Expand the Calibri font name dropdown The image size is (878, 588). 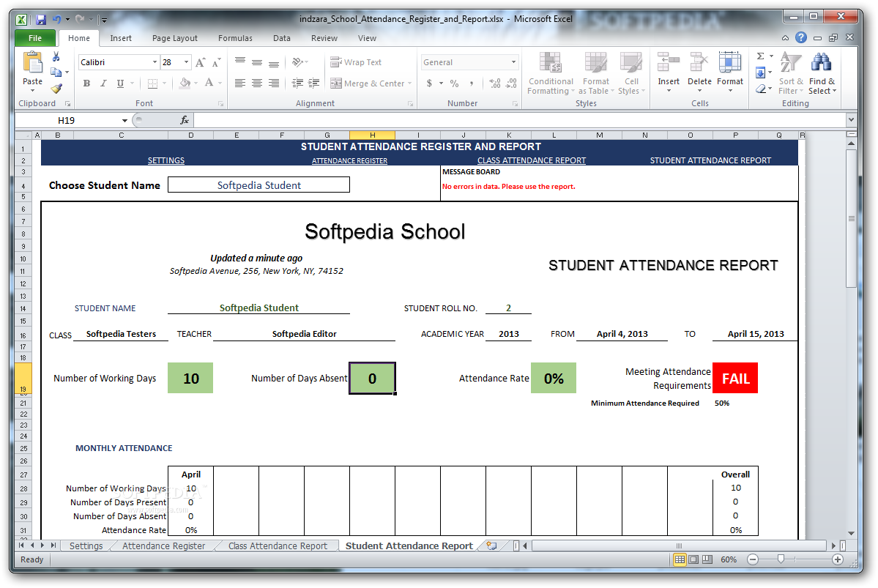click(155, 62)
